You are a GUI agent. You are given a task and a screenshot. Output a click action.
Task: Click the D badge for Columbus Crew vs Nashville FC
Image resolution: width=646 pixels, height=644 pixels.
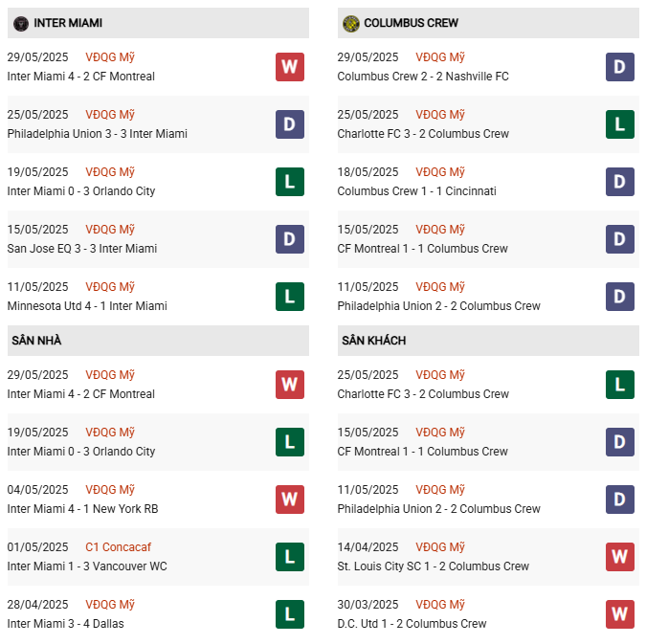(x=620, y=67)
